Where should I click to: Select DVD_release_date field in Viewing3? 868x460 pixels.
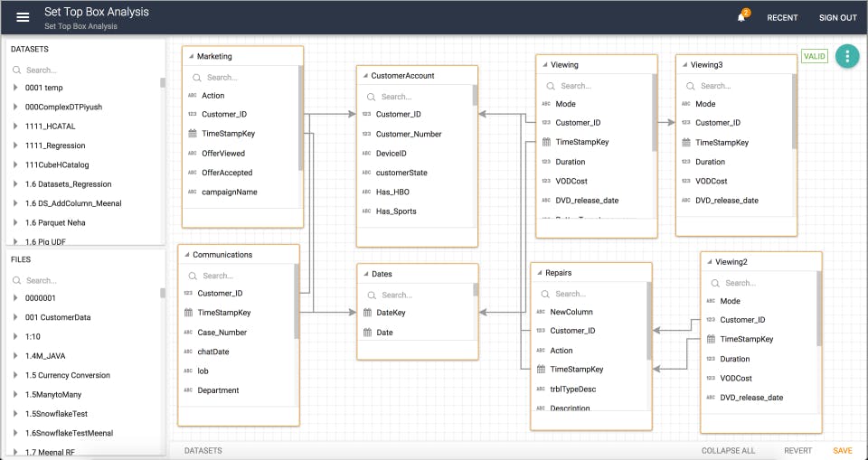point(727,201)
